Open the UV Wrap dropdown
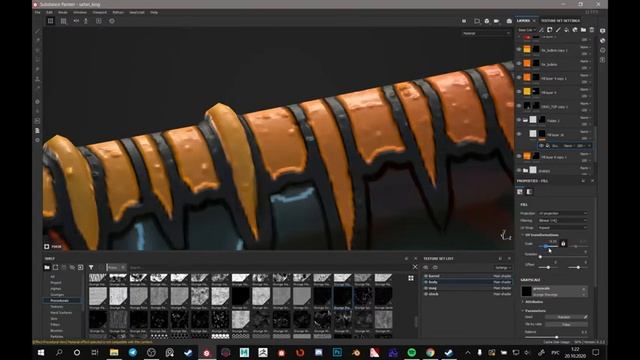The width and height of the screenshot is (640, 360). 563,228
